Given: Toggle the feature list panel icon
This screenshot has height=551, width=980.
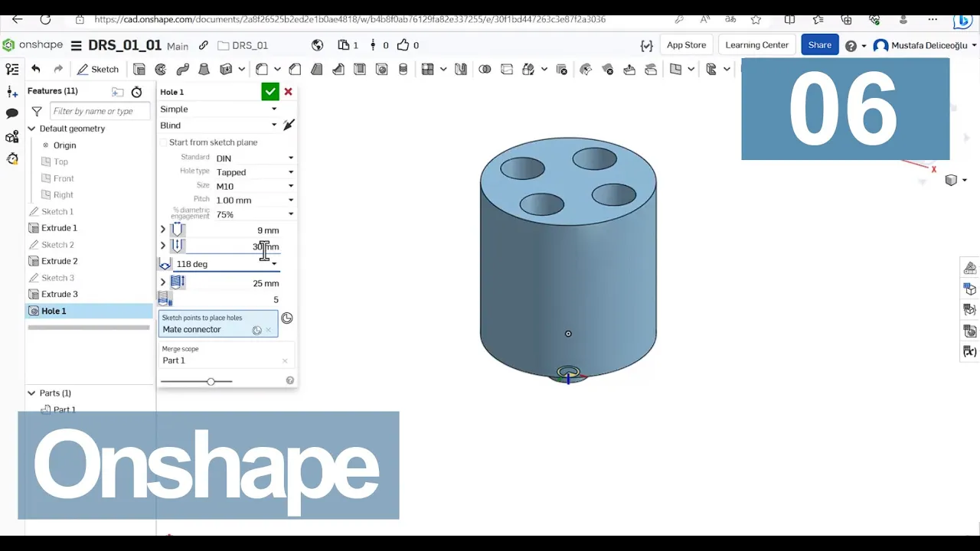Looking at the screenshot, I should (11, 70).
